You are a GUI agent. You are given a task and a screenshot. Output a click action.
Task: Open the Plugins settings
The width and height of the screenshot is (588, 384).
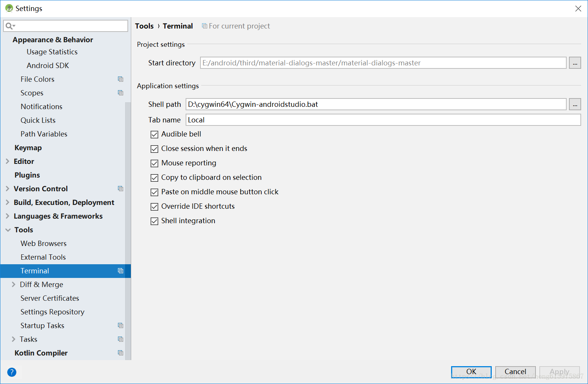tap(27, 175)
